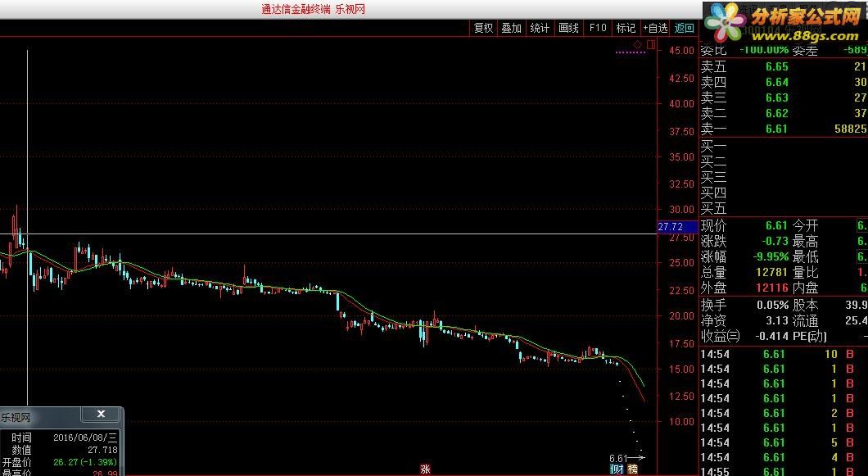The width and height of the screenshot is (868, 476).
Task: Select the 卖二 6.62 order row
Action: (784, 113)
